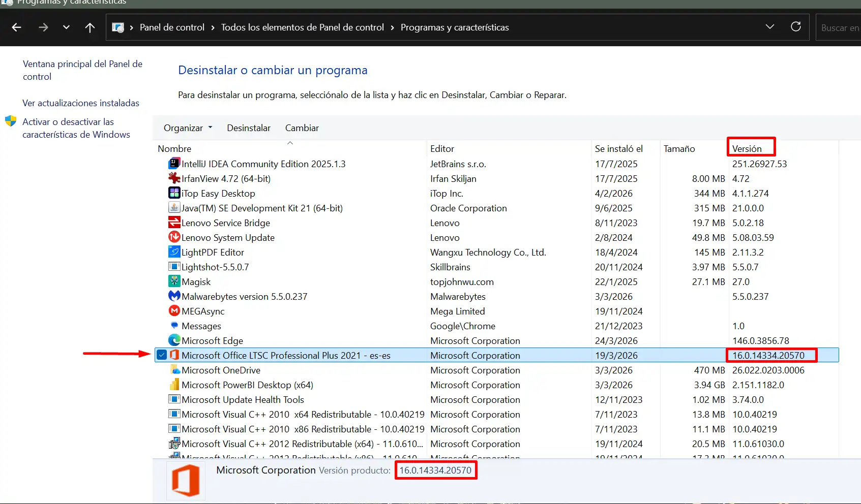The width and height of the screenshot is (861, 504).
Task: Open 'Todos los elementos de Panel de control' breadcrumb
Action: [x=303, y=27]
